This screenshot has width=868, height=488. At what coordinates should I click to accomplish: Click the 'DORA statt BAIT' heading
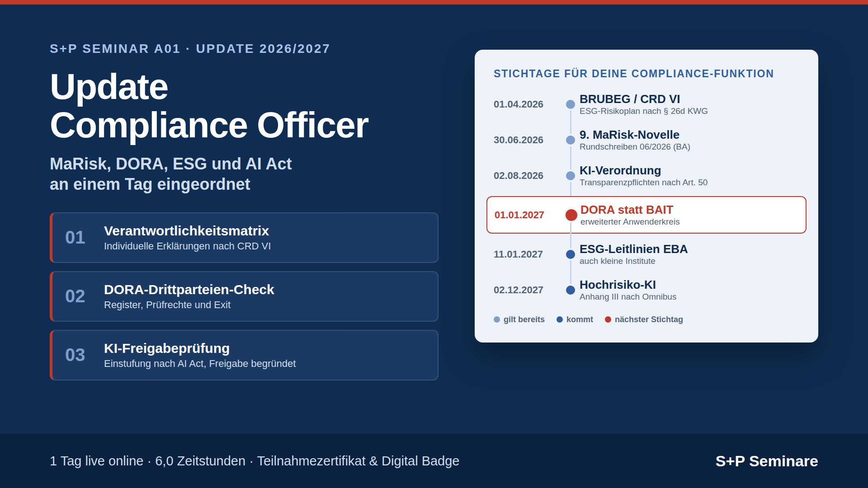[627, 210]
